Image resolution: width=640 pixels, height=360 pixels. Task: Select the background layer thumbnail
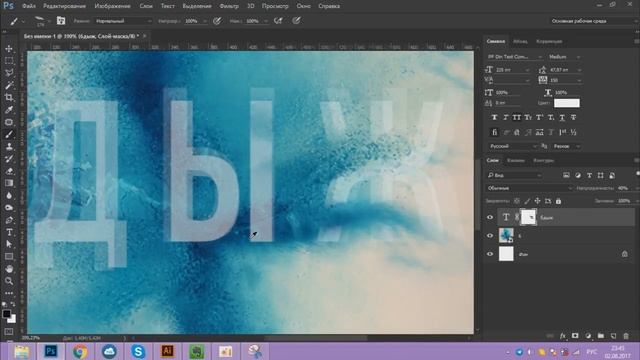506,254
